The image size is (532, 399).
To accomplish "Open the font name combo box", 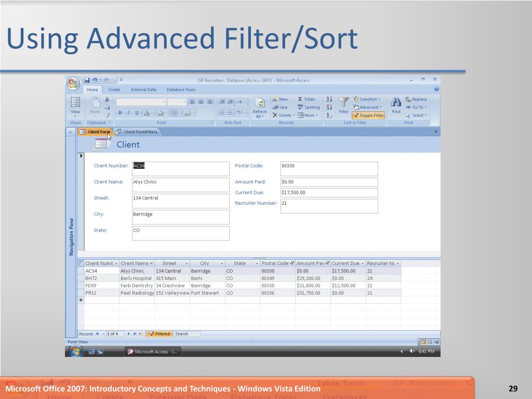I will point(141,102).
